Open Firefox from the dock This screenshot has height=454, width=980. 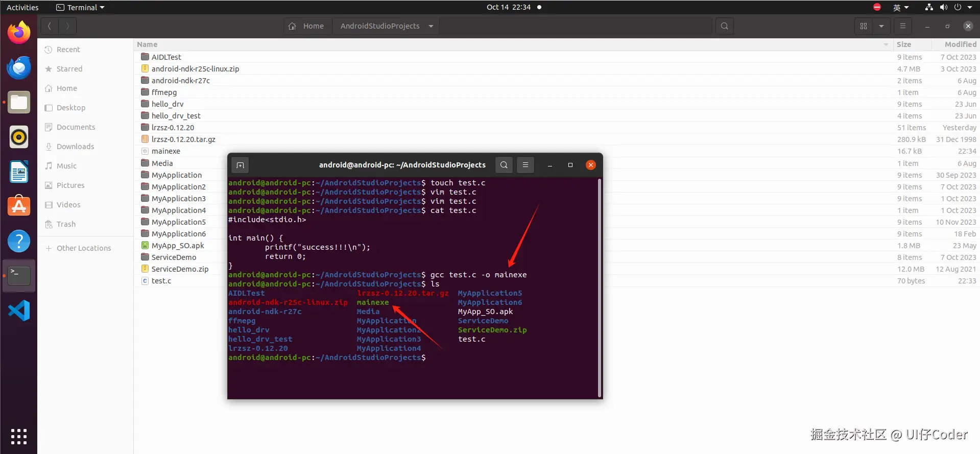point(19,33)
